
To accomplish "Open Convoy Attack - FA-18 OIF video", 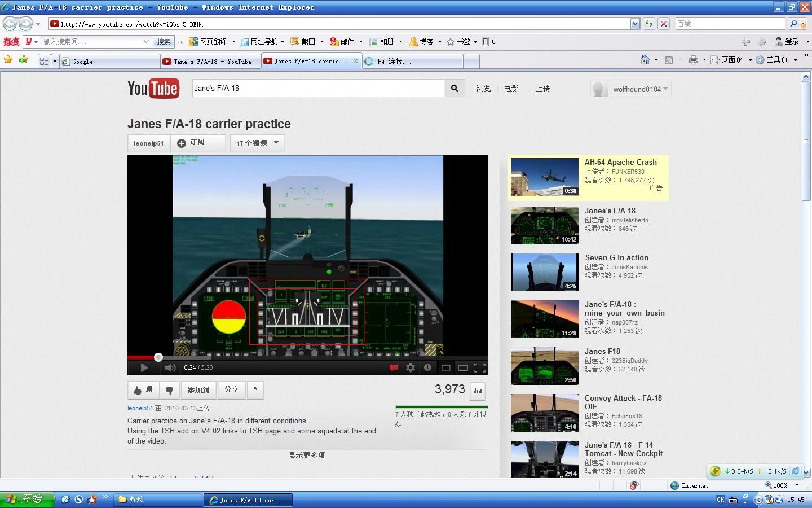I will pos(623,402).
